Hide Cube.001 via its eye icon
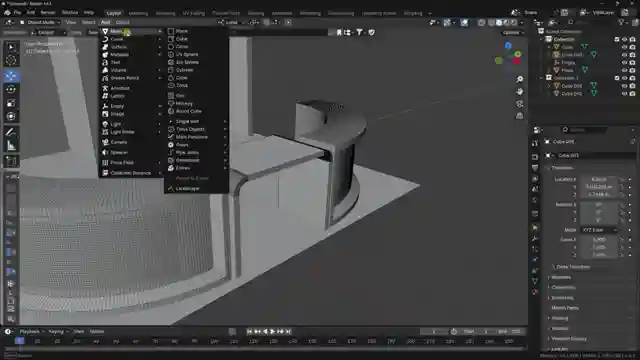Viewport: 640px width, 360px height. click(624, 55)
